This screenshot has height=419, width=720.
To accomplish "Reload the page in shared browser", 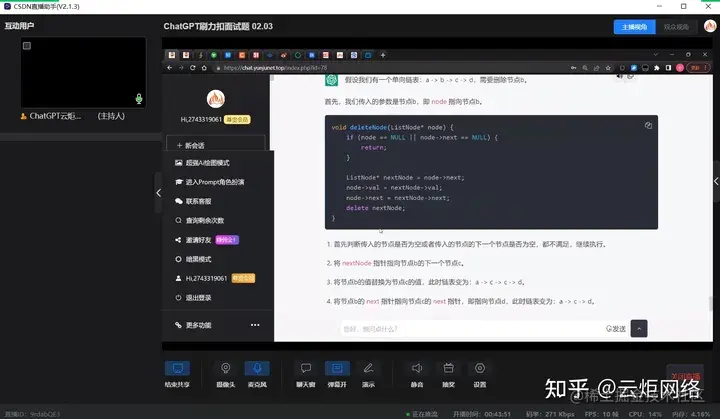I will 192,68.
